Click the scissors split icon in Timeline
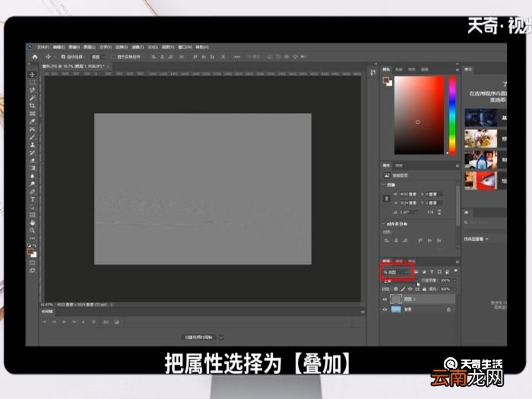Screen dimensions: 532x399 point(106,321)
